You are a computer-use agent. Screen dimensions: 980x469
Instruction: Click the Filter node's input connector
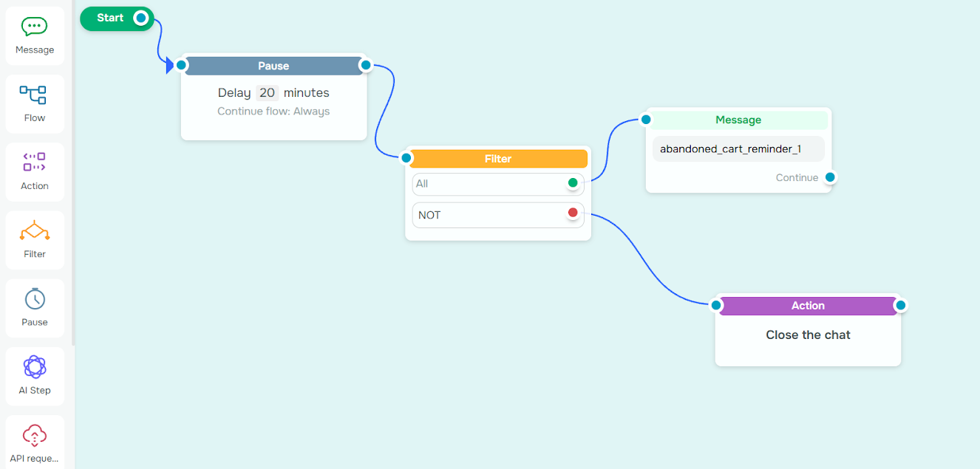click(x=406, y=157)
